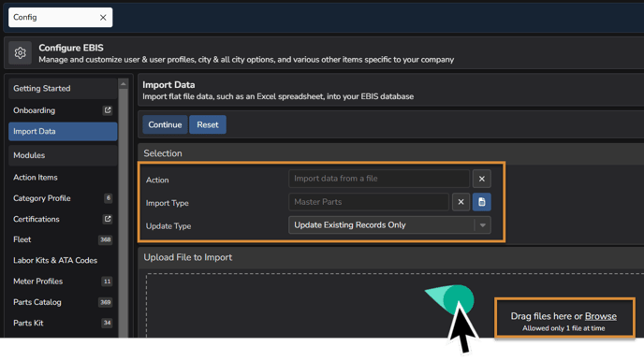Click the blue file template icon beside Import Type
Image resolution: width=644 pixels, height=361 pixels.
tap(482, 202)
